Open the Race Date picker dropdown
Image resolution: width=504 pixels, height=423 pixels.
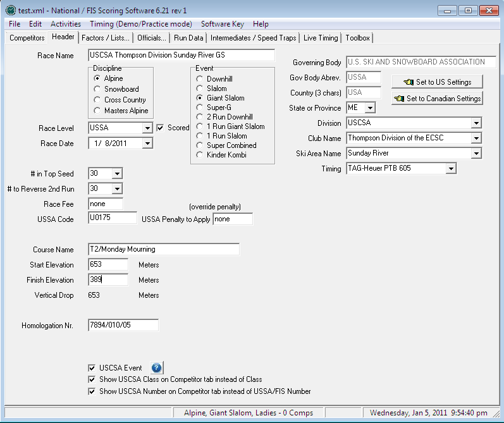[147, 144]
